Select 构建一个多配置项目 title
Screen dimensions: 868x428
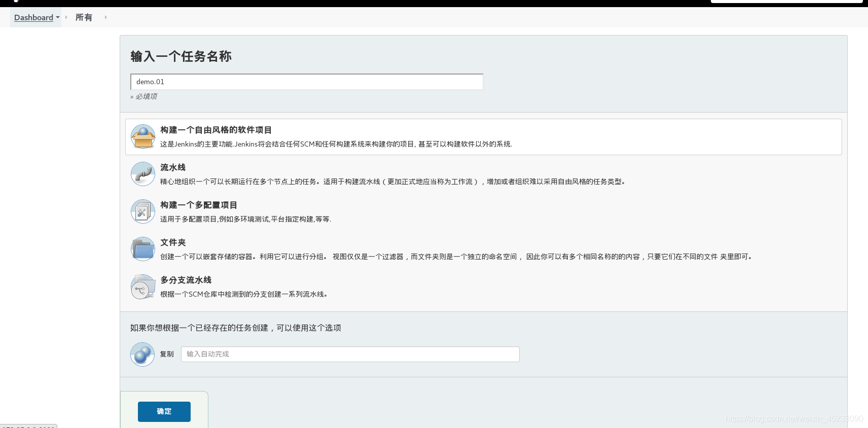[x=199, y=205]
